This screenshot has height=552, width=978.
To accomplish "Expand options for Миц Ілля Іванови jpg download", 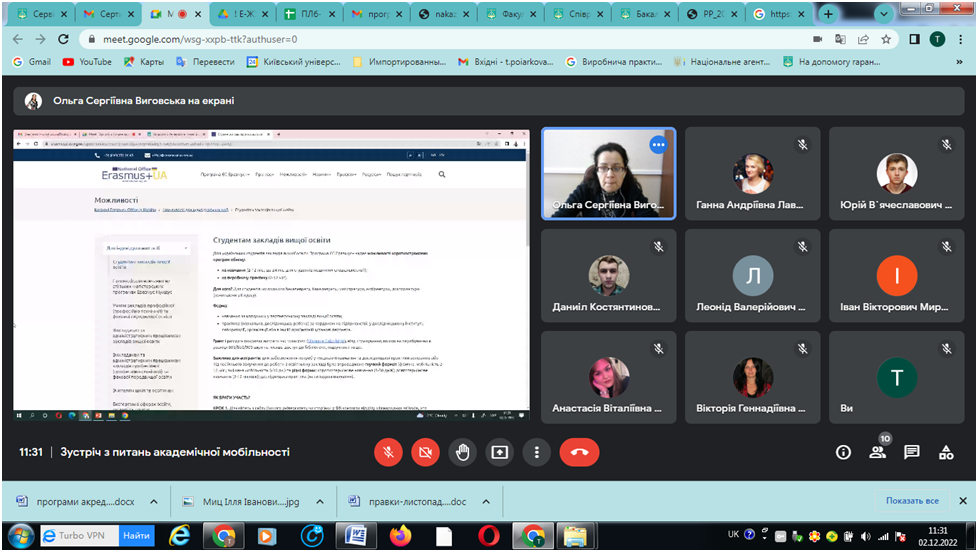I will (320, 501).
